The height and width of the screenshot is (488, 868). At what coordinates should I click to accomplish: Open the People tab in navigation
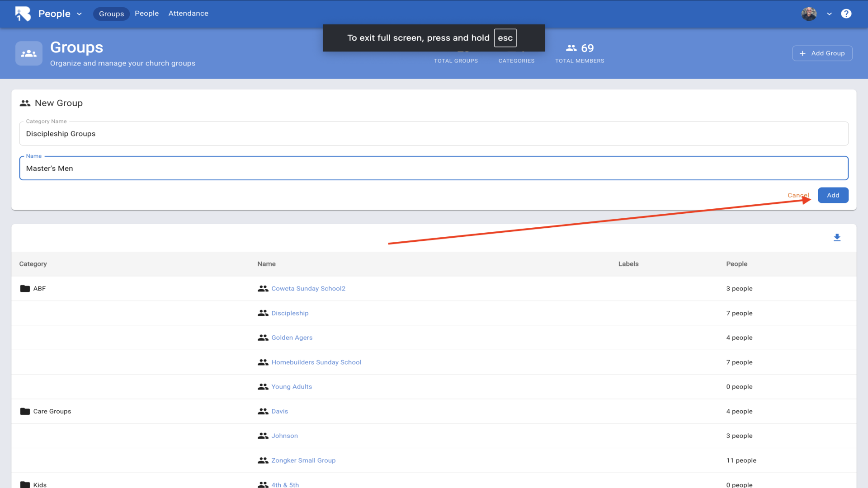coord(146,14)
